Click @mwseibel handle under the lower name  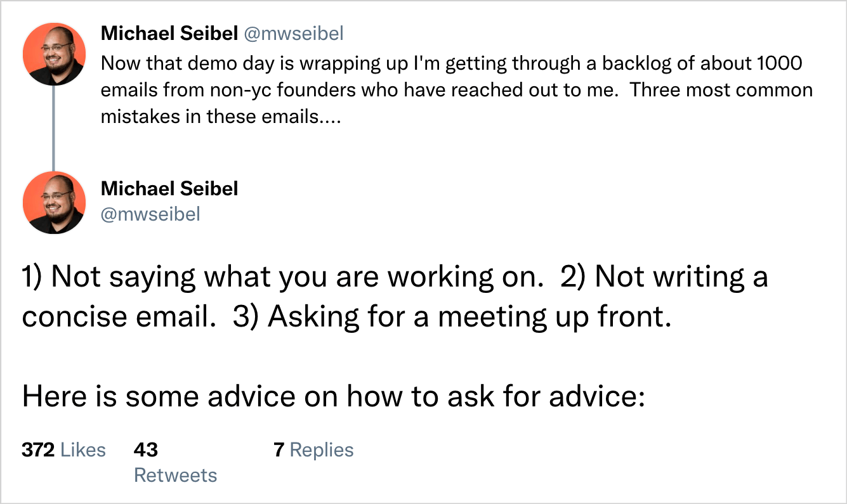[150, 214]
